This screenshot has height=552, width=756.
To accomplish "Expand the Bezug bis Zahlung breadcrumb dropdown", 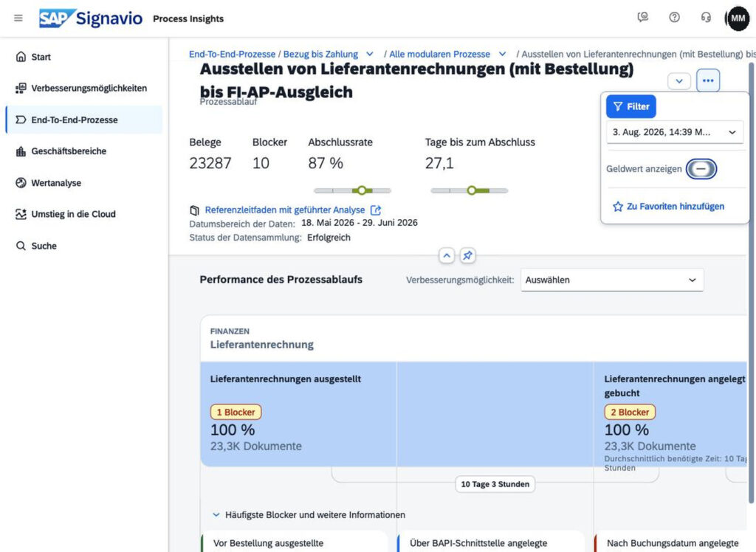I will [x=369, y=54].
